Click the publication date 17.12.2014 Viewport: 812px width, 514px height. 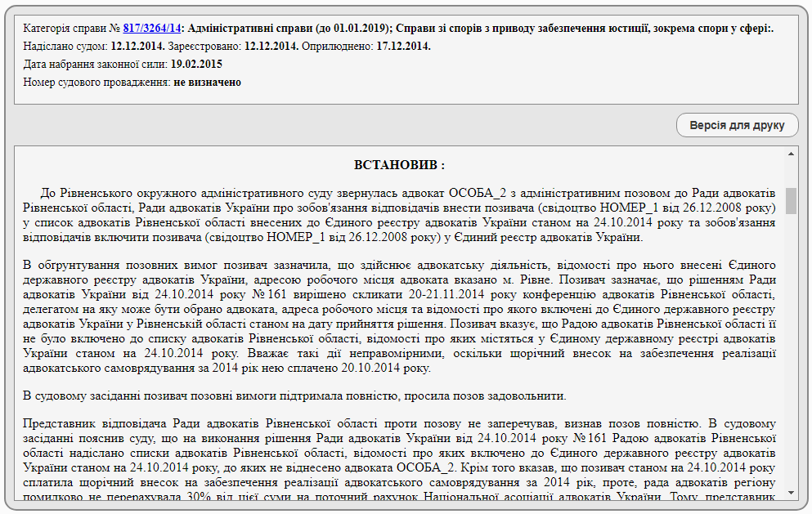point(403,46)
